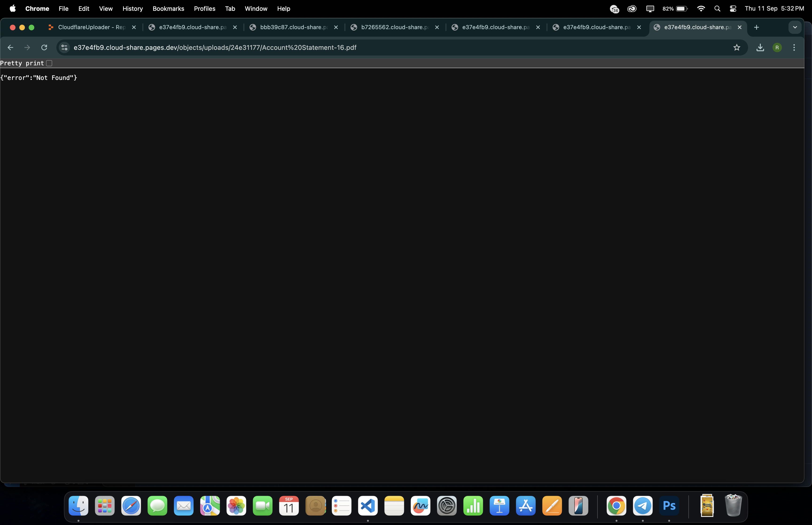812x525 pixels.
Task: Open the Chrome profile avatar R
Action: 777,47
